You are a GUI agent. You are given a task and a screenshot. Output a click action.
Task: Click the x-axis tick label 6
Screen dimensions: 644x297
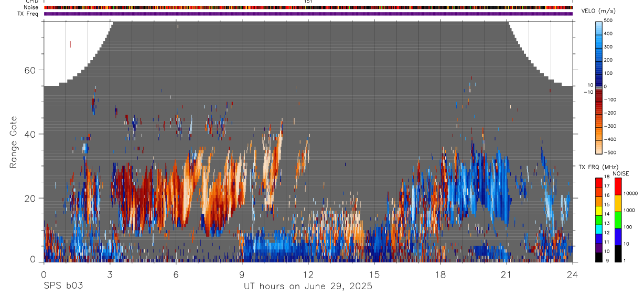pyautogui.click(x=176, y=274)
